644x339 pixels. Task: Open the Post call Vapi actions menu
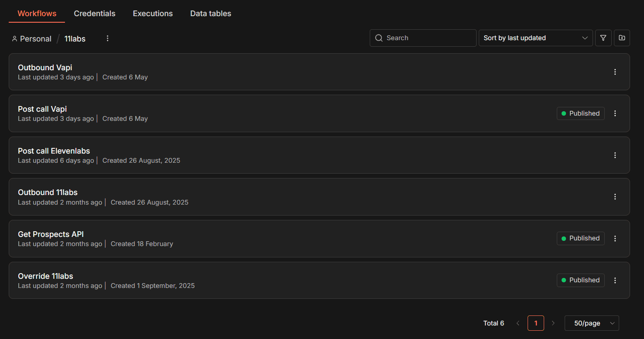(615, 113)
